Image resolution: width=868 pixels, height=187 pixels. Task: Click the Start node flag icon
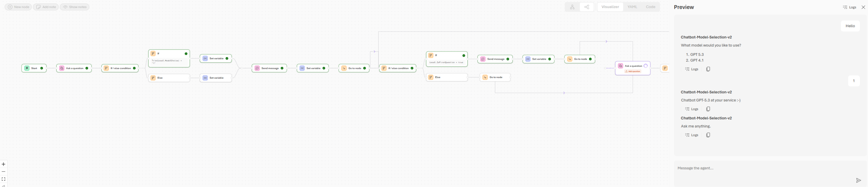(27, 68)
